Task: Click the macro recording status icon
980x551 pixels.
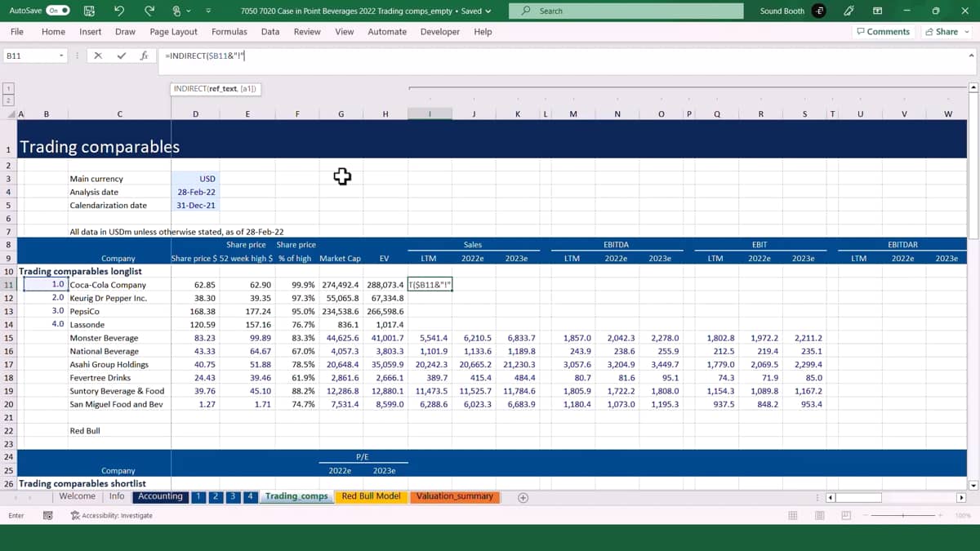Action: pyautogui.click(x=47, y=516)
